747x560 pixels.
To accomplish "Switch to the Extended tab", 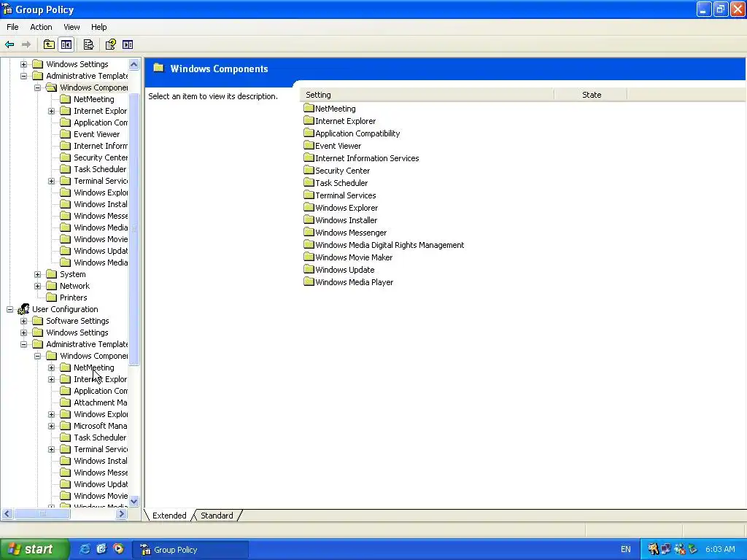I will tap(169, 516).
